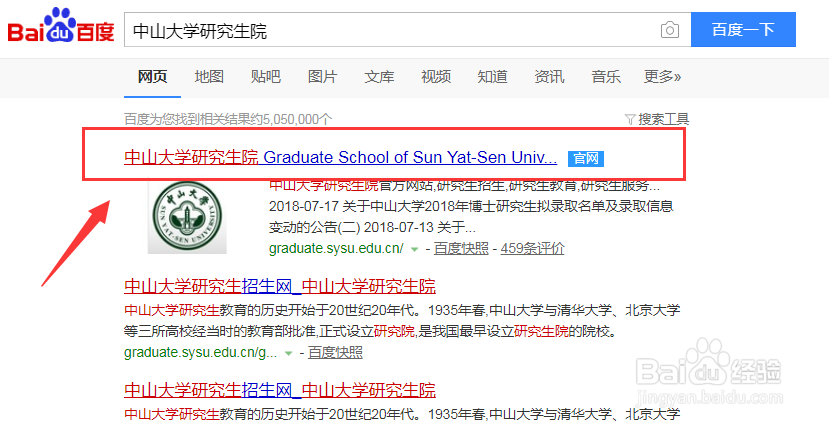
Task: Open the Baidu logo homepage link
Action: coord(61,26)
